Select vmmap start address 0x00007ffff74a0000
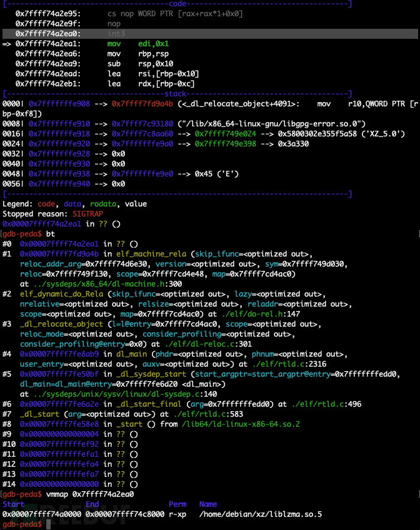 click(x=42, y=514)
